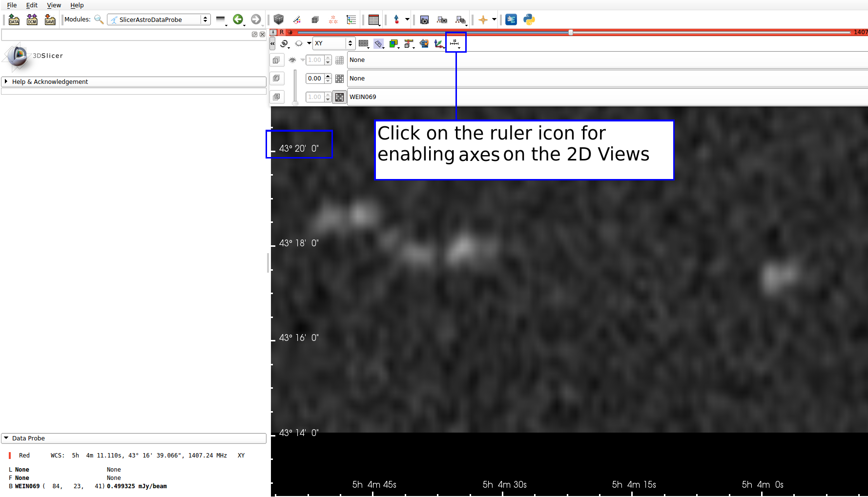Open the Python interactor
This screenshot has width=868, height=497.
[x=529, y=20]
